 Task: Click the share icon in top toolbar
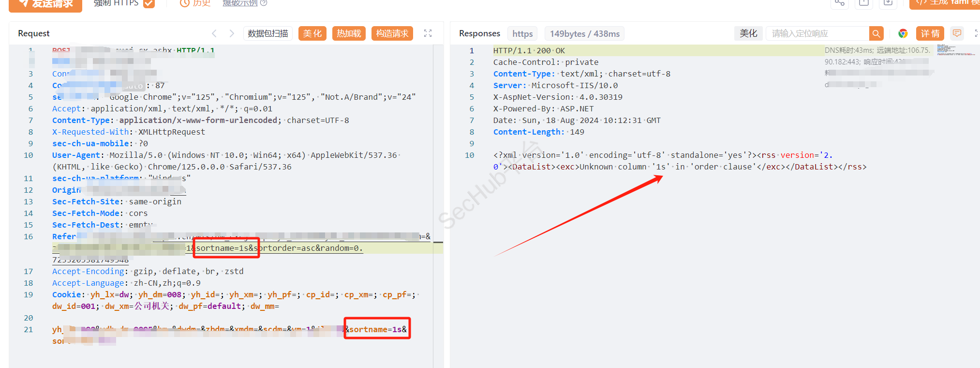click(839, 3)
